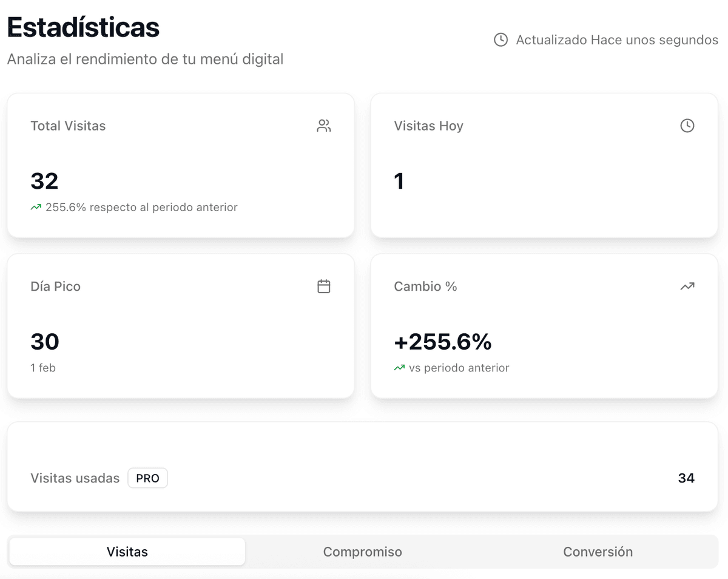
Task: Click the Visitas usadas count 34
Action: [686, 478]
